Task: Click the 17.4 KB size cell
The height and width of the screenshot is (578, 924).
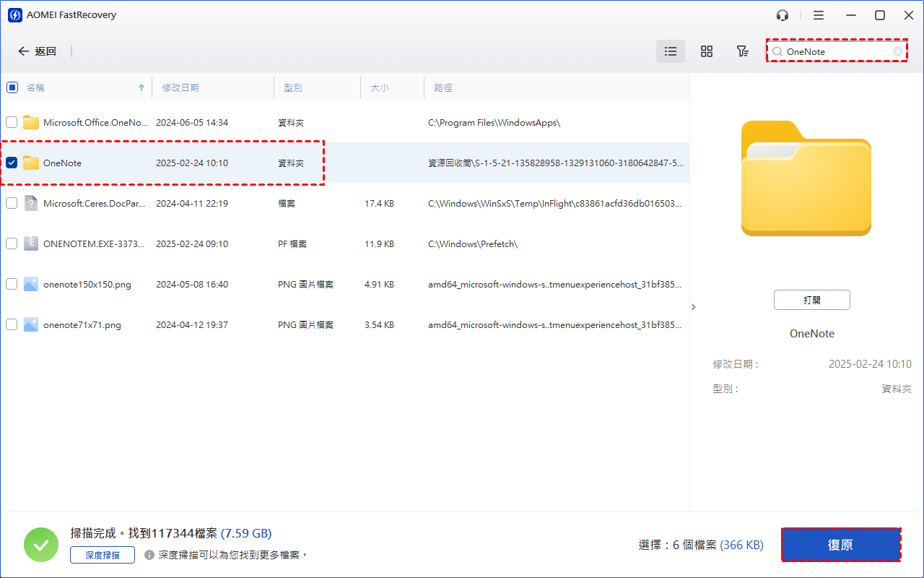Action: tap(380, 203)
